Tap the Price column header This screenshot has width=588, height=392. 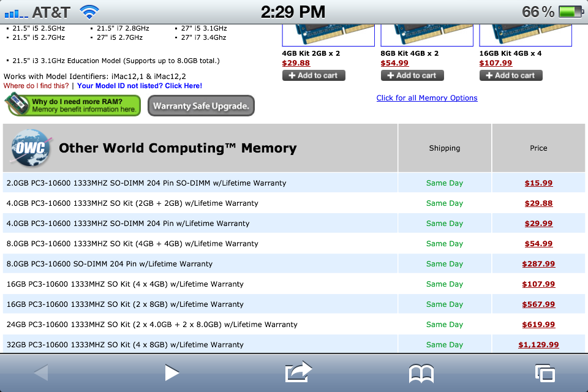[538, 148]
